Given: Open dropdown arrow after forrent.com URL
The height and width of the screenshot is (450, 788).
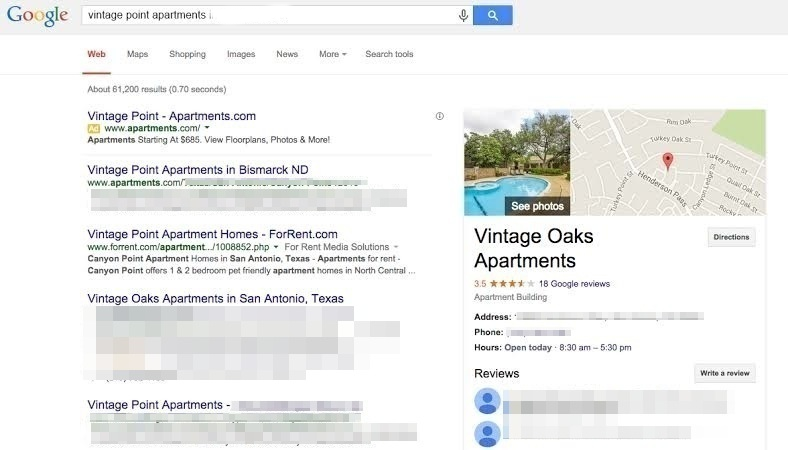Looking at the screenshot, I should [275, 247].
